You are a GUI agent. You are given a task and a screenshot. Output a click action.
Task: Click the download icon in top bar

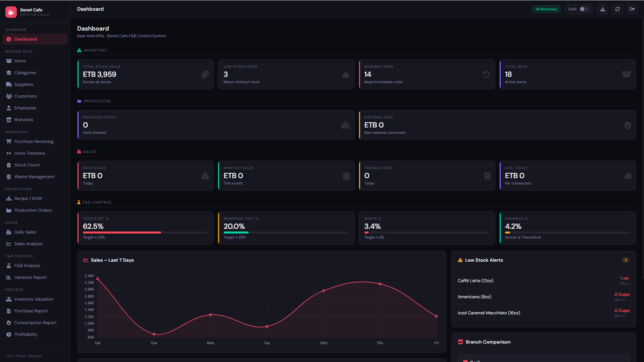tap(603, 9)
